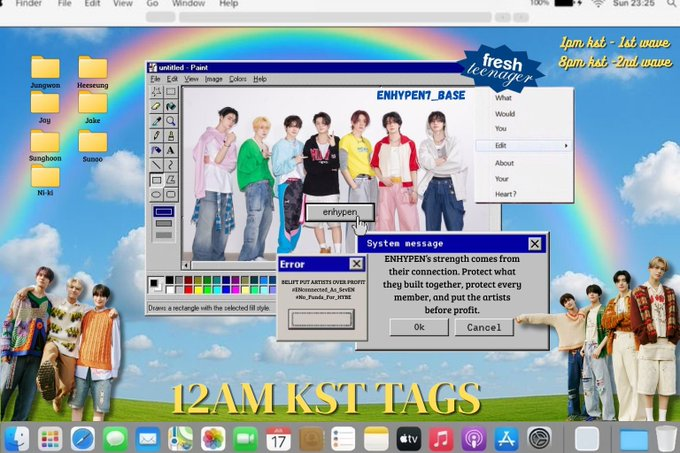
Task: Select the Pick Color eyedropper tool
Action: (x=156, y=121)
